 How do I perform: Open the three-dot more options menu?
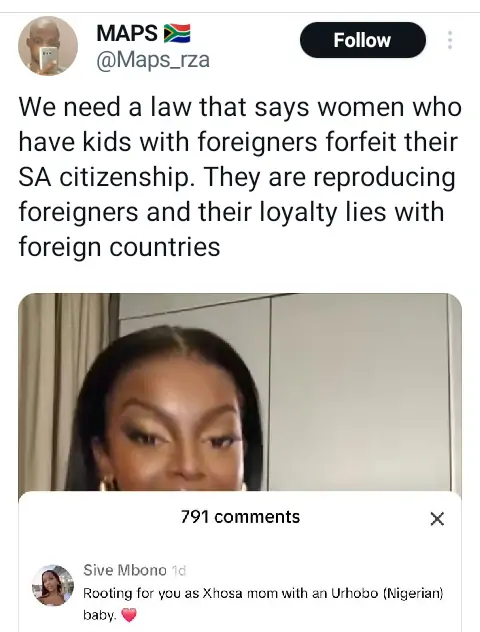(x=450, y=40)
